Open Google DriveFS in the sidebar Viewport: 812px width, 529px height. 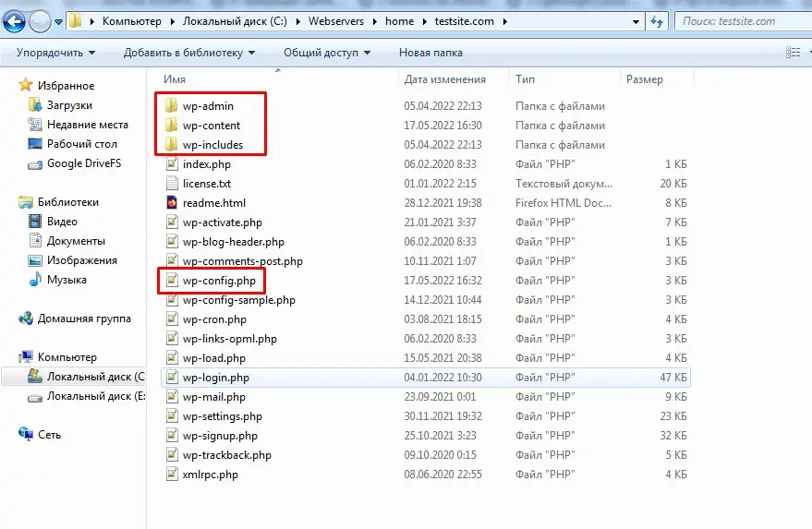pyautogui.click(x=84, y=163)
